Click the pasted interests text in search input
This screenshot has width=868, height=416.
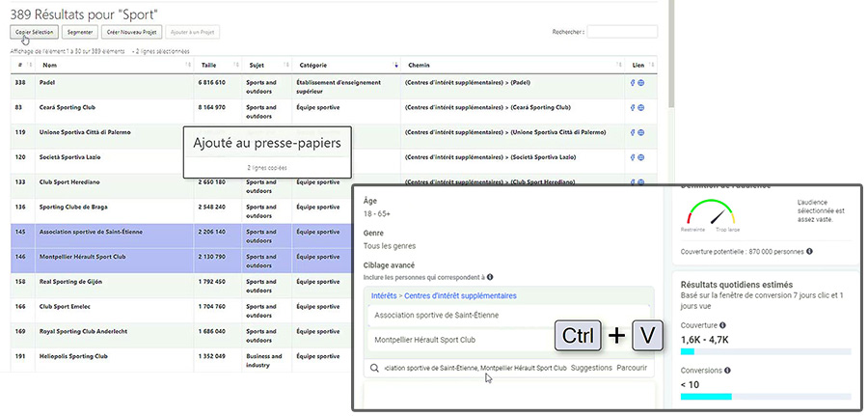tap(475, 368)
